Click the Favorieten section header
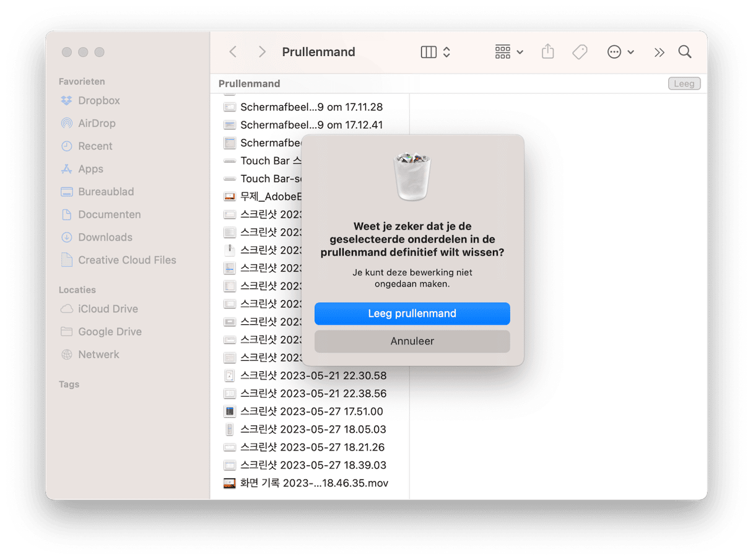Viewport: 753px width, 560px height. (82, 81)
